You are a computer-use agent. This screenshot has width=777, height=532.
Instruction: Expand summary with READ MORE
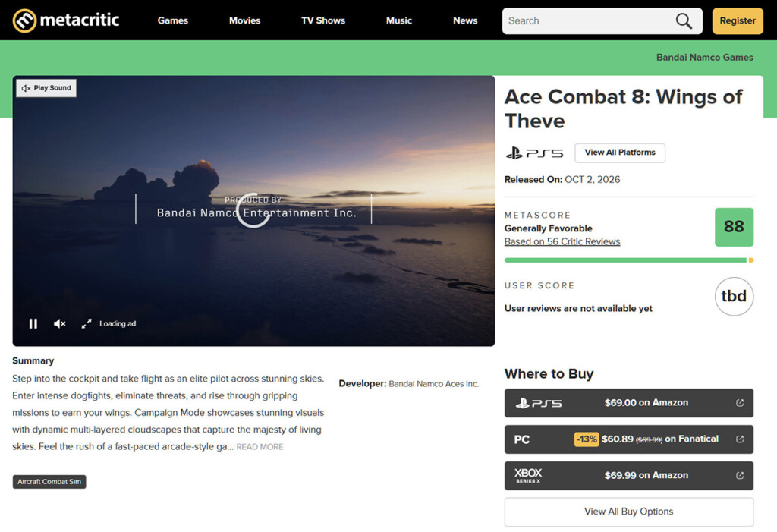260,447
